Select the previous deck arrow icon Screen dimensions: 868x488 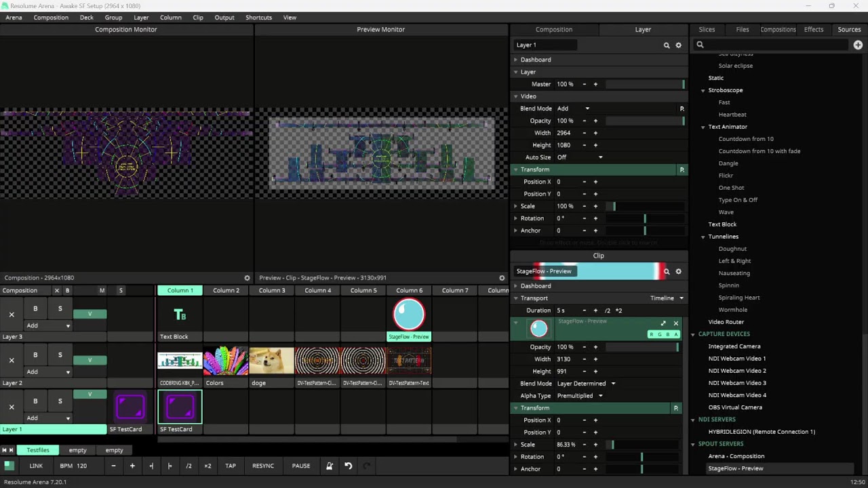pos(4,450)
